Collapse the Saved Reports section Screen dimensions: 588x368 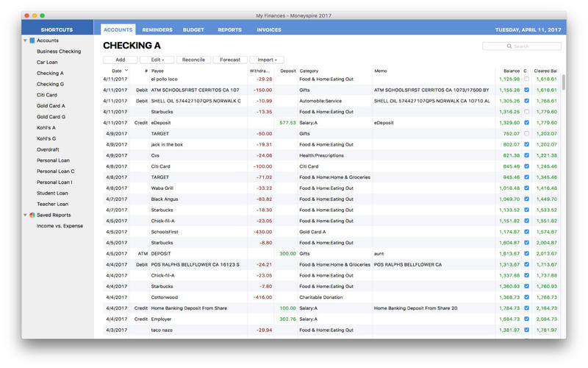click(25, 215)
